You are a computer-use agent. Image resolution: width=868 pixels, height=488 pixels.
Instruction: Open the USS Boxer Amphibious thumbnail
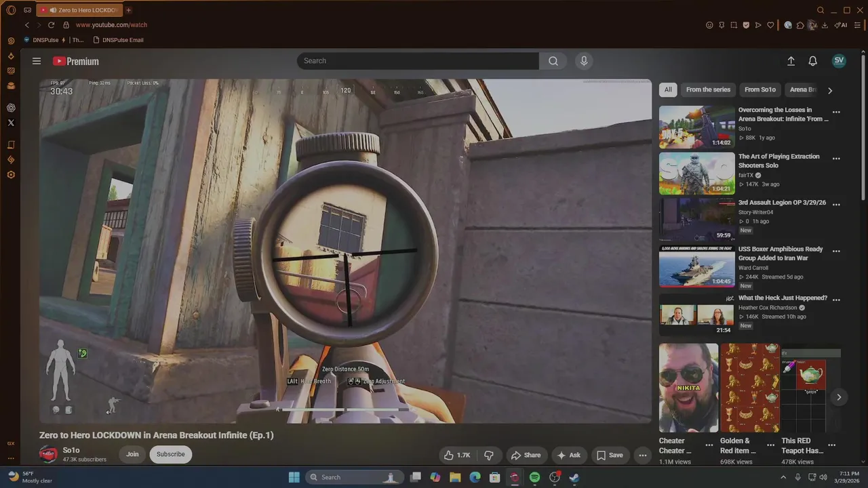[x=697, y=266]
